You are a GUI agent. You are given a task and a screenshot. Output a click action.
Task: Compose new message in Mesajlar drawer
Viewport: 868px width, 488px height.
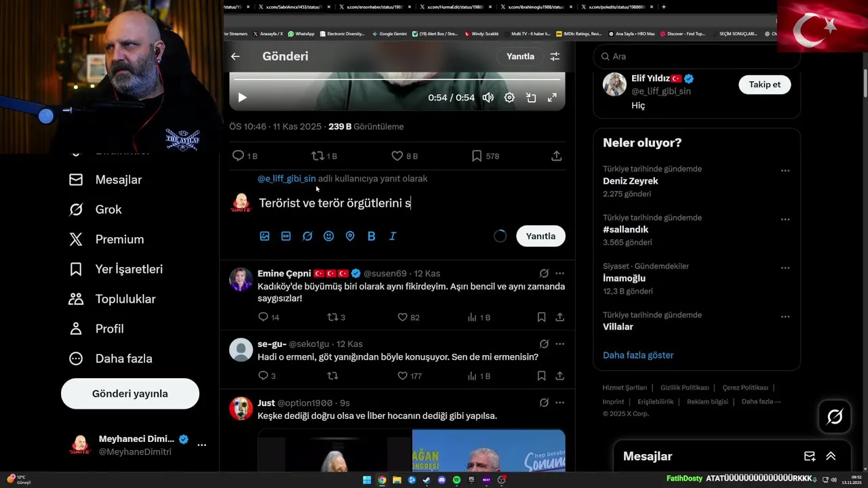coord(810,456)
